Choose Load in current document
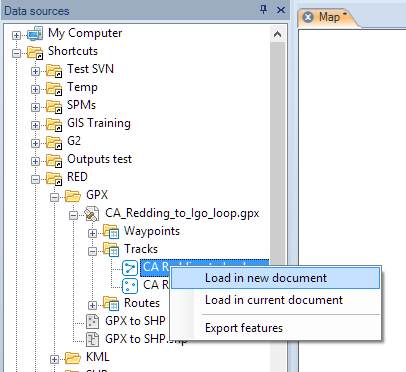Viewport: 406px width, 372px height. (x=275, y=300)
